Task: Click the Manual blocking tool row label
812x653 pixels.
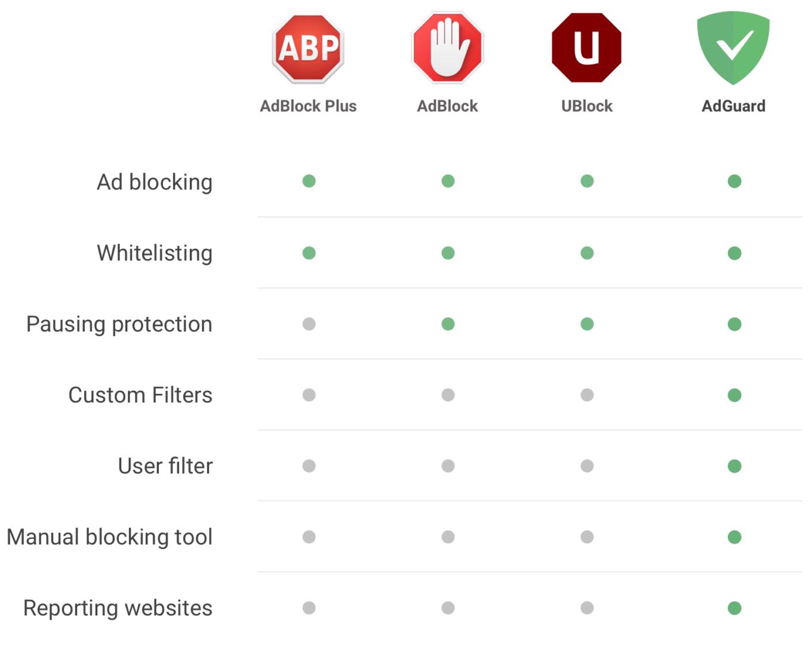Action: [x=110, y=537]
